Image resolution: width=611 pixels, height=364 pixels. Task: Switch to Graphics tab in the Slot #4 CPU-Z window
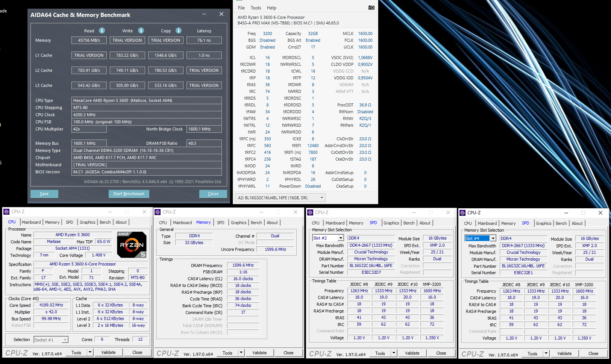(544, 223)
